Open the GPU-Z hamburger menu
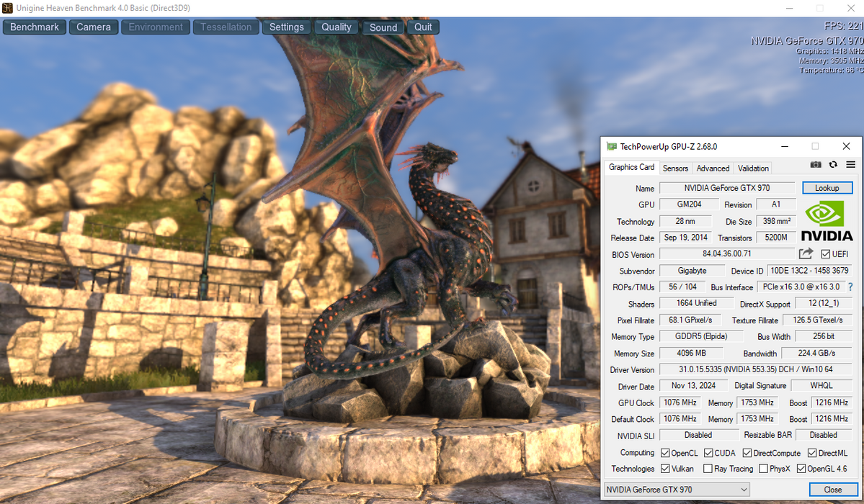The image size is (864, 504). [851, 165]
